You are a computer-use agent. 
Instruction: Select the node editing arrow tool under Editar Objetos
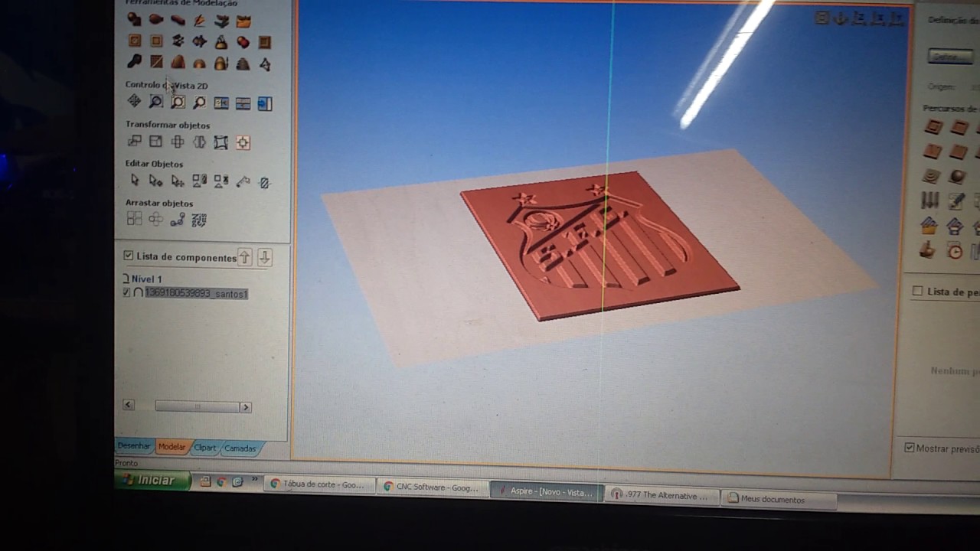(x=156, y=181)
